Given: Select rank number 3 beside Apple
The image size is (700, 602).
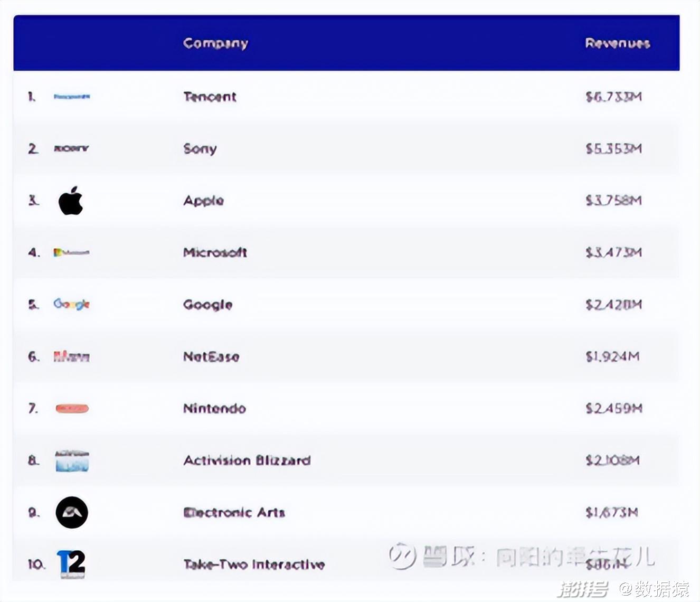Looking at the screenshot, I should point(33,201).
